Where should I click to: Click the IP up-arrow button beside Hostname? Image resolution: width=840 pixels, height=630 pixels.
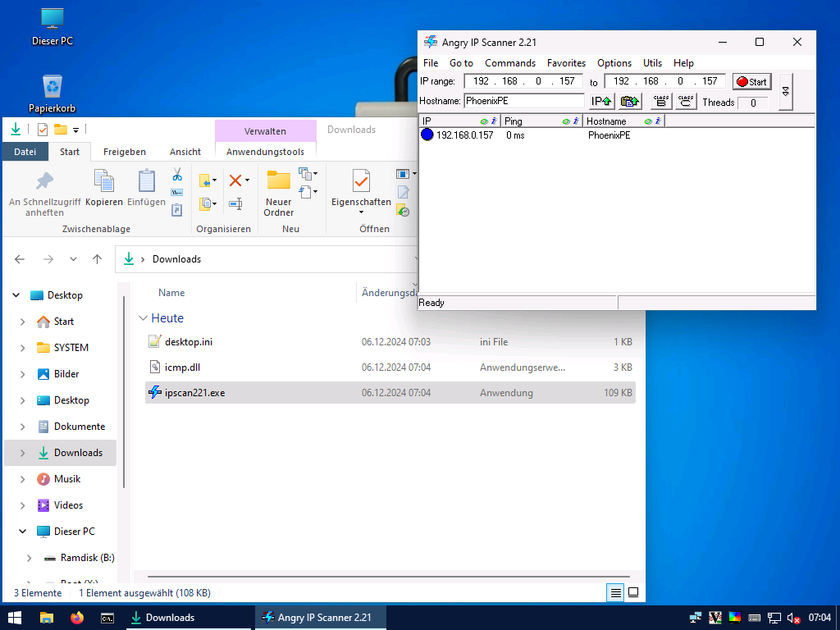point(602,102)
